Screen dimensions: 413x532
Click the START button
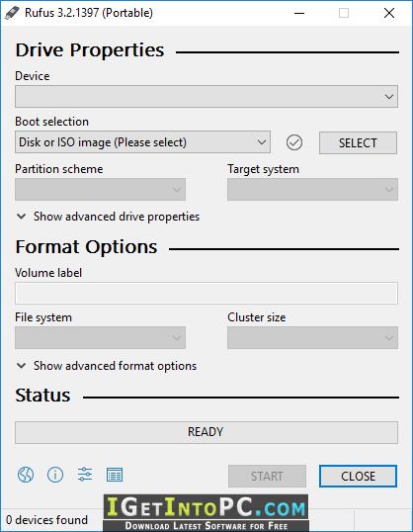(267, 476)
